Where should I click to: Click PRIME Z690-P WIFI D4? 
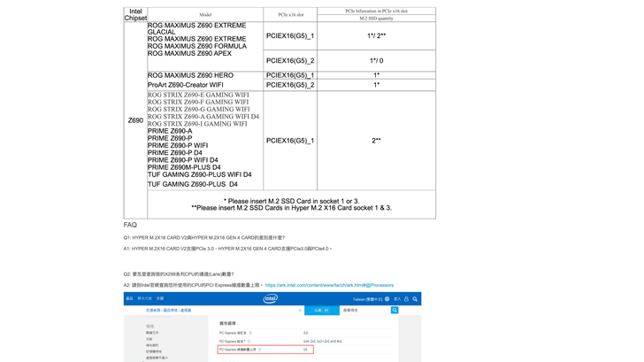[183, 160]
